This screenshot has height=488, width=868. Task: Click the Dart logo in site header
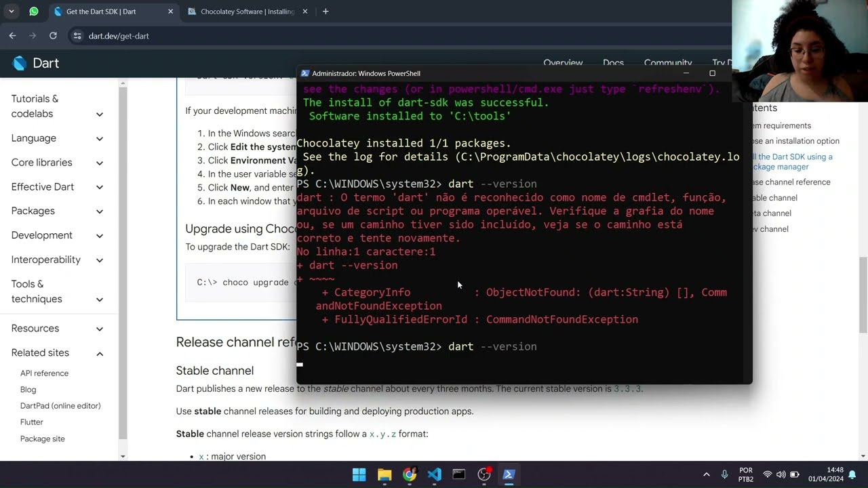pyautogui.click(x=36, y=63)
